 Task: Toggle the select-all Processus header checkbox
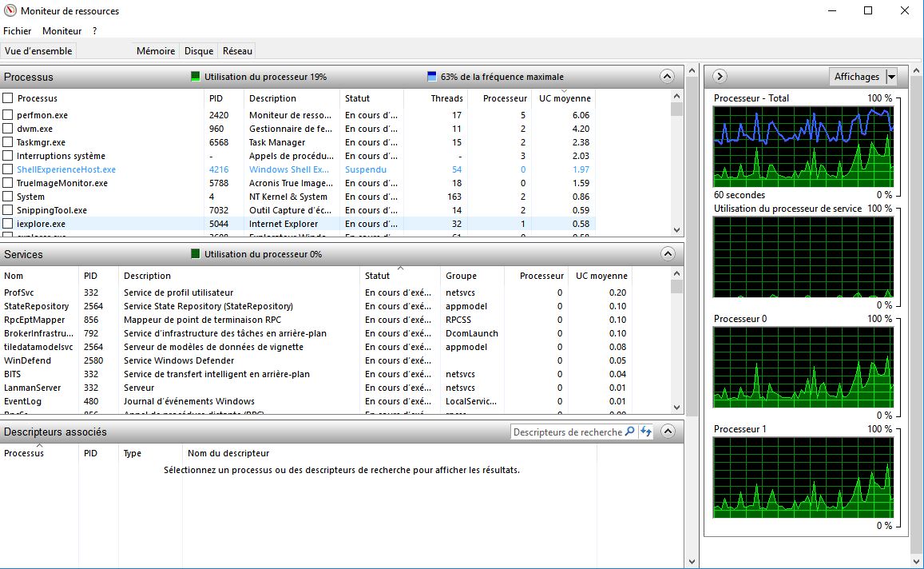click(8, 97)
